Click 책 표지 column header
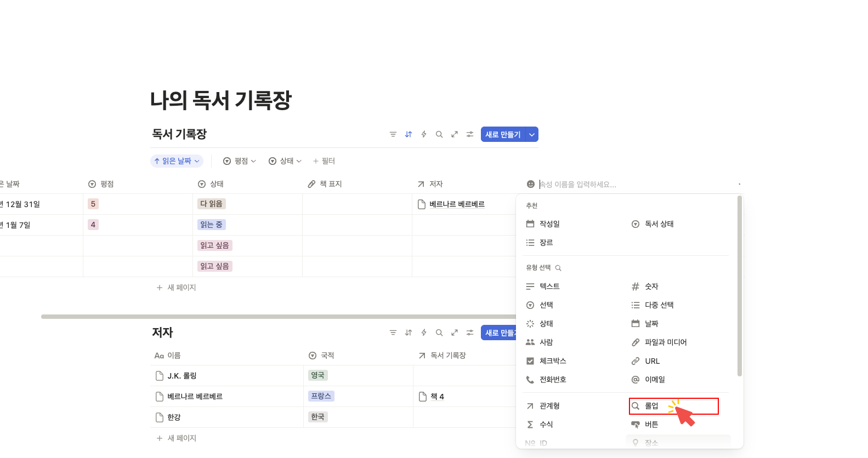This screenshot has width=868, height=458. [x=357, y=184]
